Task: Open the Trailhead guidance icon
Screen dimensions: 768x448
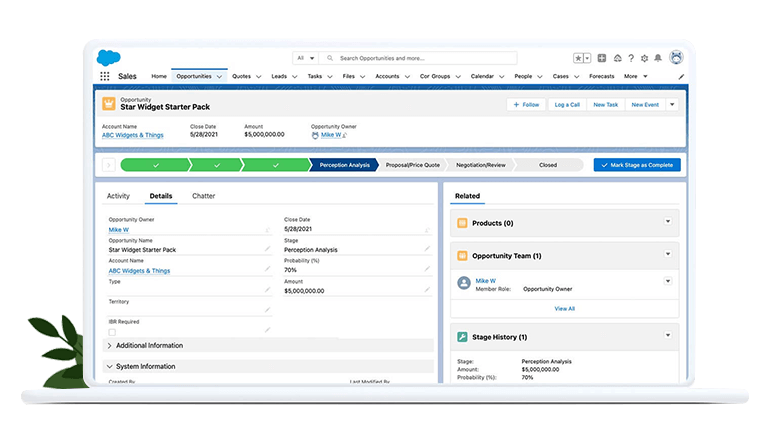Action: [x=618, y=58]
